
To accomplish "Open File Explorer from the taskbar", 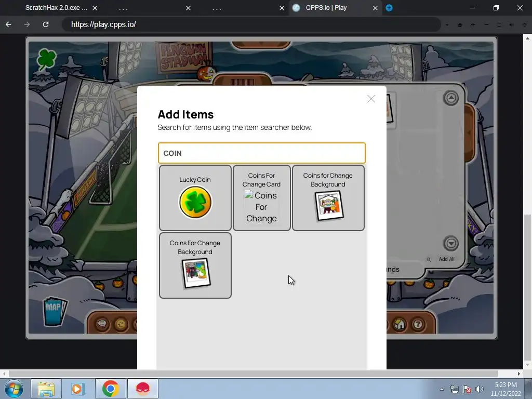I will (46, 389).
